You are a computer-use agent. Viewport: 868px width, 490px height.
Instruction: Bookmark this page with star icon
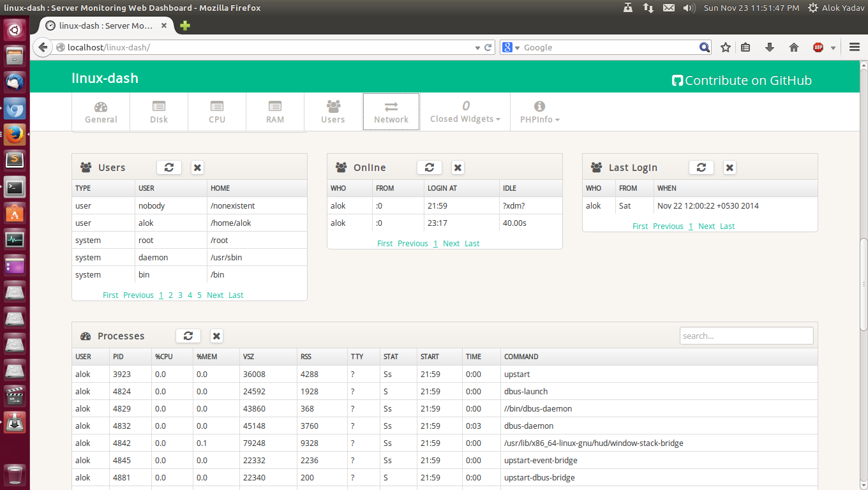click(x=726, y=47)
